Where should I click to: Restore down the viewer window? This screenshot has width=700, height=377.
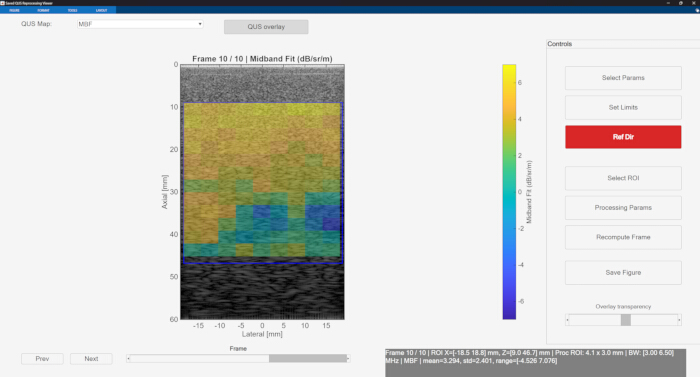pyautogui.click(x=681, y=3)
